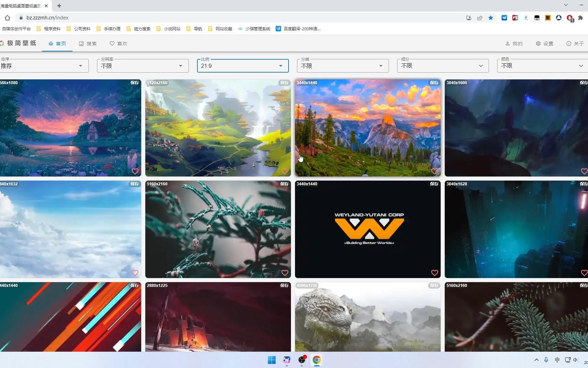
Task: Save the Weyland-Yutani Corp wallpaper
Action: coord(434,184)
